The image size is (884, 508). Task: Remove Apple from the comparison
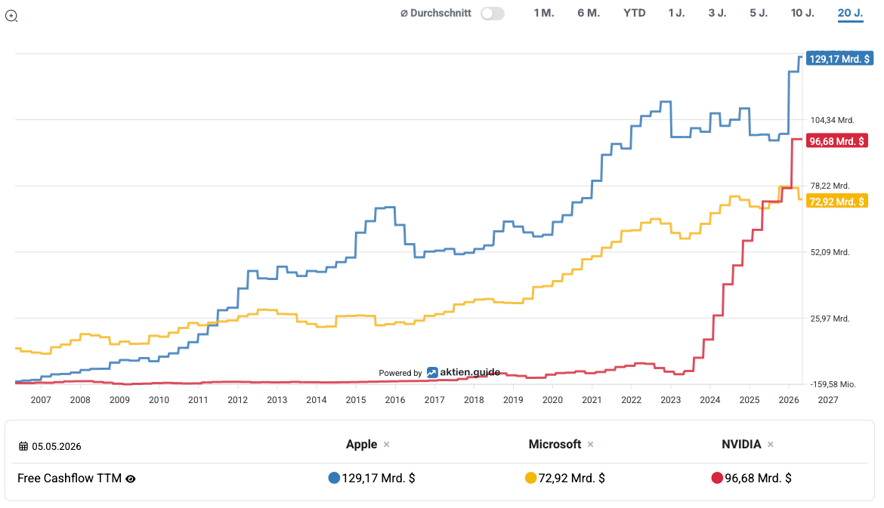click(386, 444)
